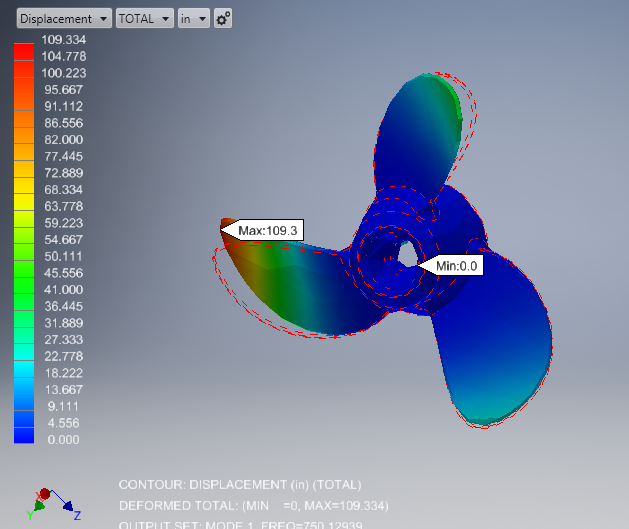
Task: Select the blue legend band at 0.000
Action: [x=24, y=436]
